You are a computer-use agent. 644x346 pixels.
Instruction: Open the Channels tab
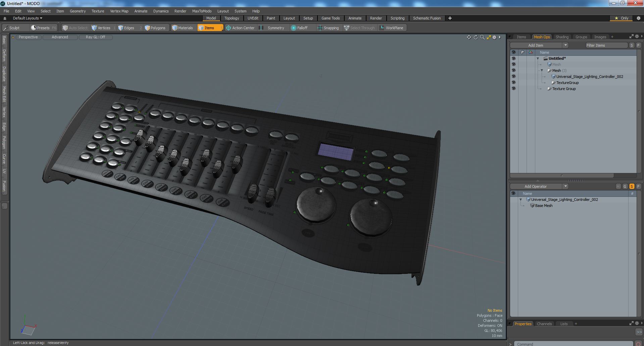pos(544,324)
